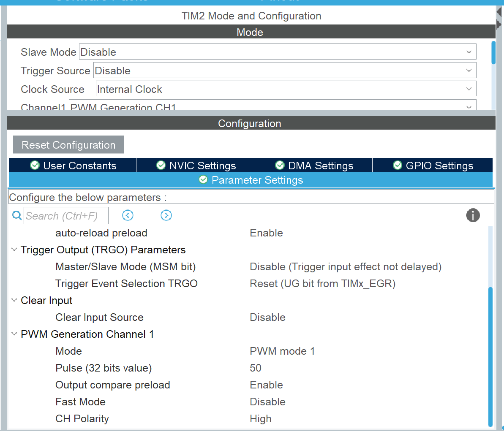Click the parameter list vertical scrollbar

coord(490,355)
